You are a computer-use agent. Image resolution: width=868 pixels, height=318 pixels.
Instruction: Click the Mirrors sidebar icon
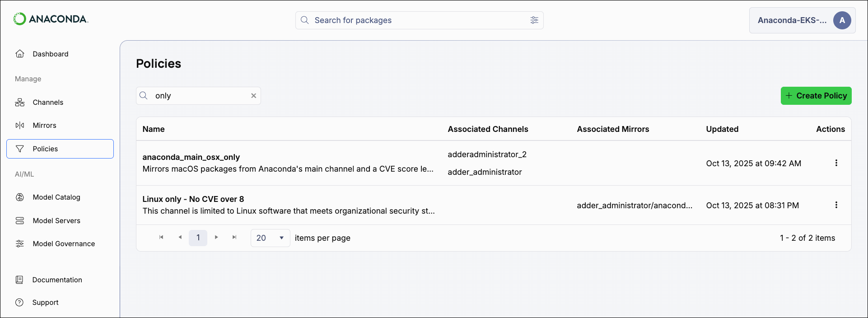(x=20, y=126)
